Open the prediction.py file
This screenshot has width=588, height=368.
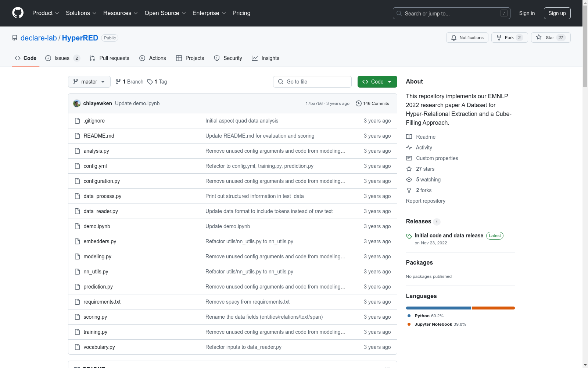tap(98, 287)
